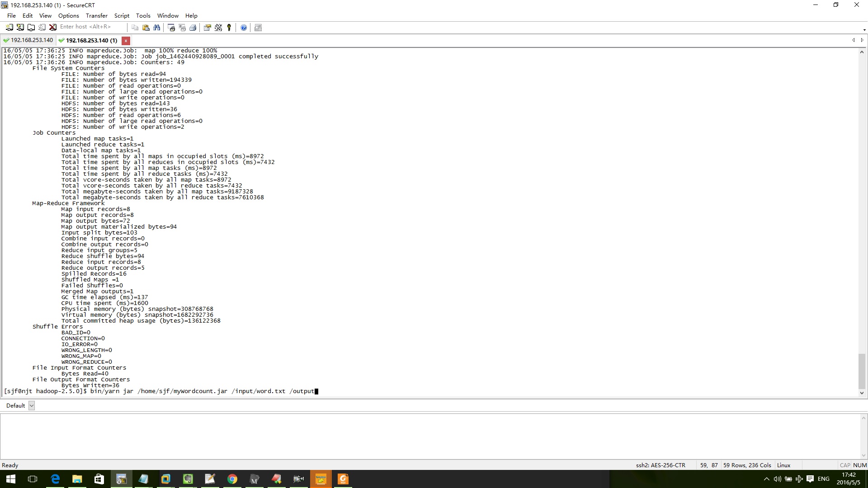Open the Script menu

(x=122, y=15)
